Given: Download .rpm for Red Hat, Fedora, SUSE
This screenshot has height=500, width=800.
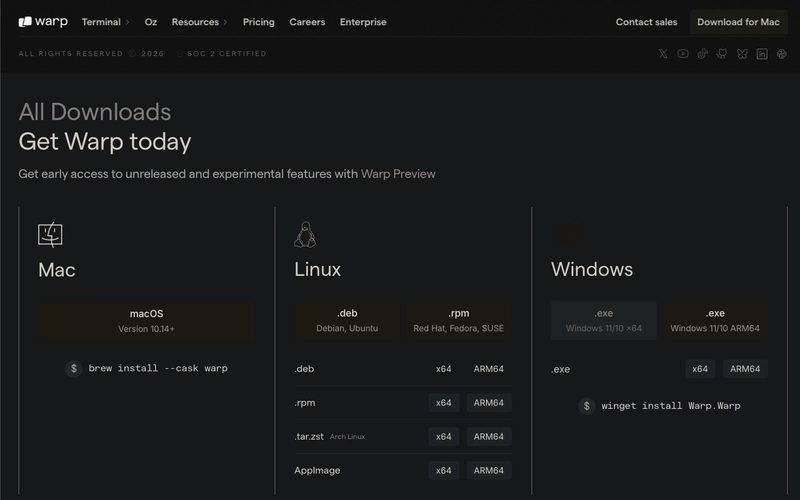Looking at the screenshot, I should tap(459, 320).
